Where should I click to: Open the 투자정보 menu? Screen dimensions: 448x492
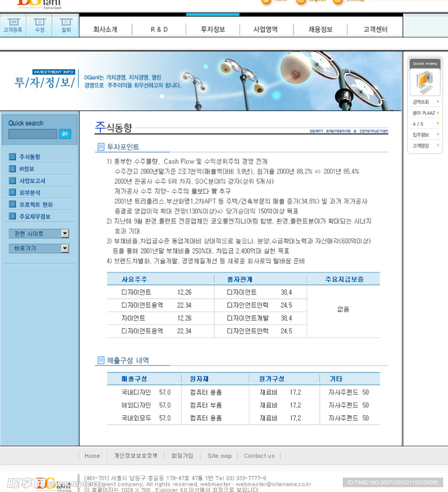click(x=213, y=29)
